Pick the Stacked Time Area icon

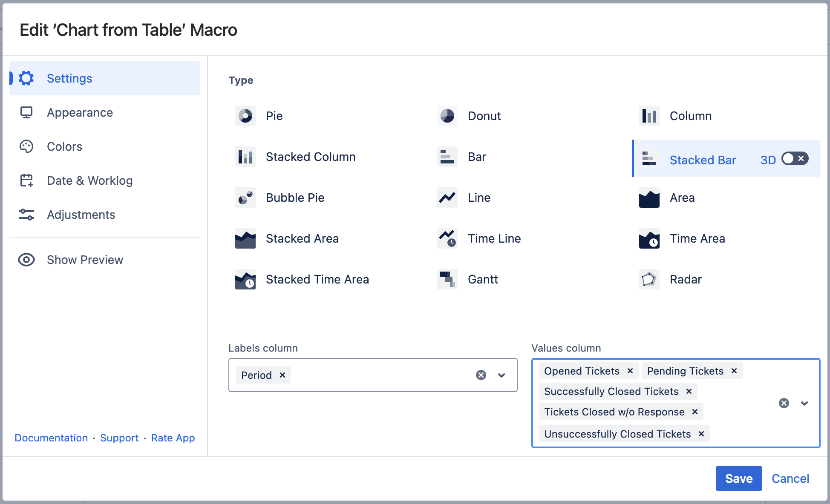coord(245,279)
